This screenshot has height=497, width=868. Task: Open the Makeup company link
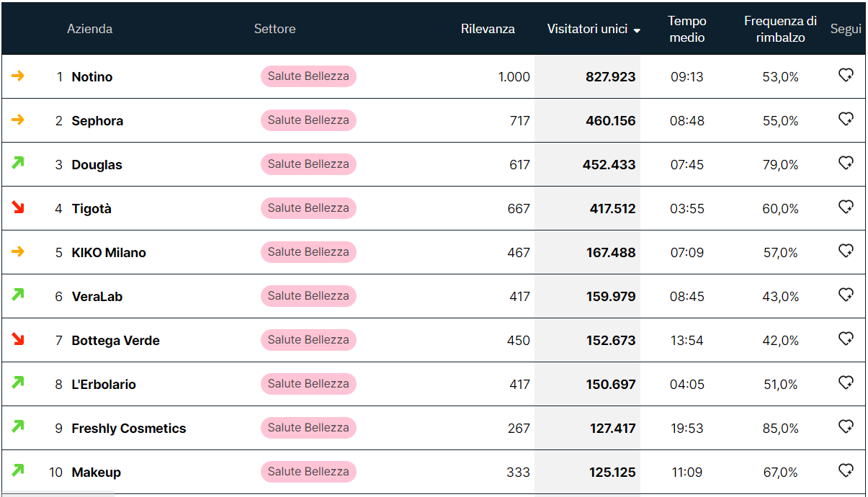(97, 473)
